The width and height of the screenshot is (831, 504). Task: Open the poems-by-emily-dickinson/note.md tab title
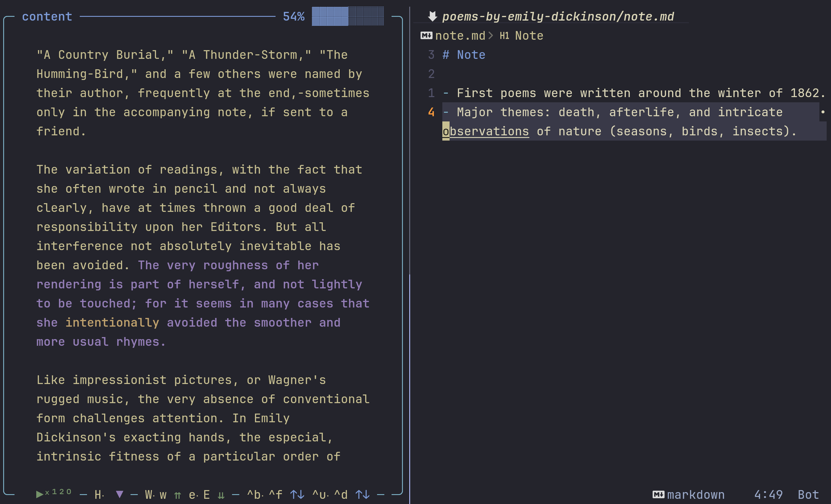point(558,16)
